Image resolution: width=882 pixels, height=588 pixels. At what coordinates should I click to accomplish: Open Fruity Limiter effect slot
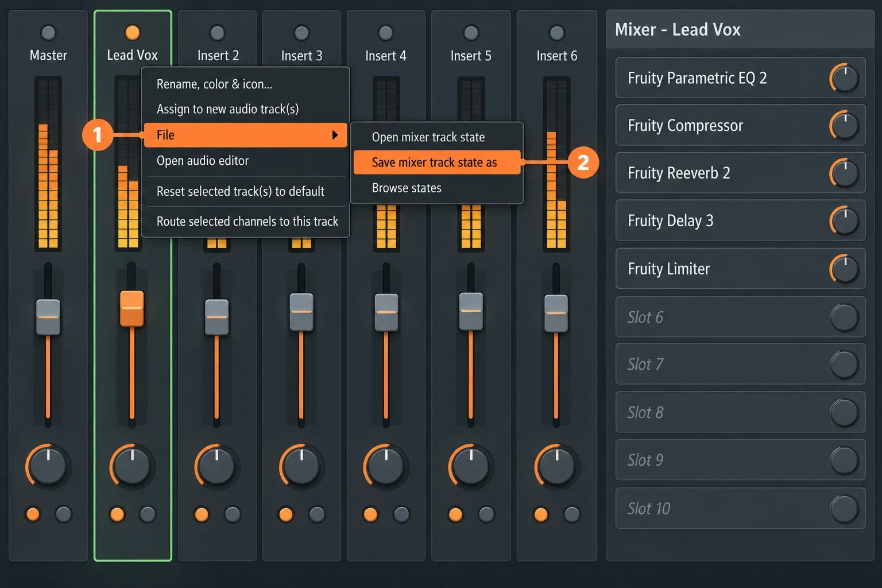click(x=740, y=268)
